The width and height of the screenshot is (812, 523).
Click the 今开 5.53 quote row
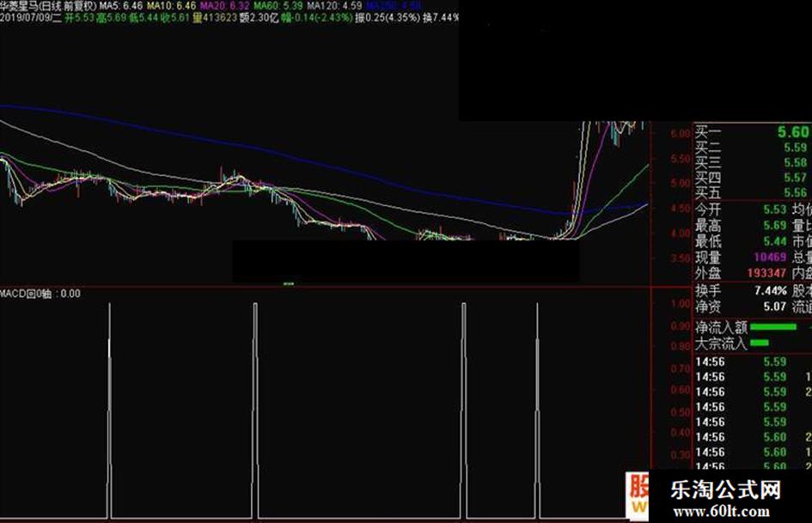741,210
